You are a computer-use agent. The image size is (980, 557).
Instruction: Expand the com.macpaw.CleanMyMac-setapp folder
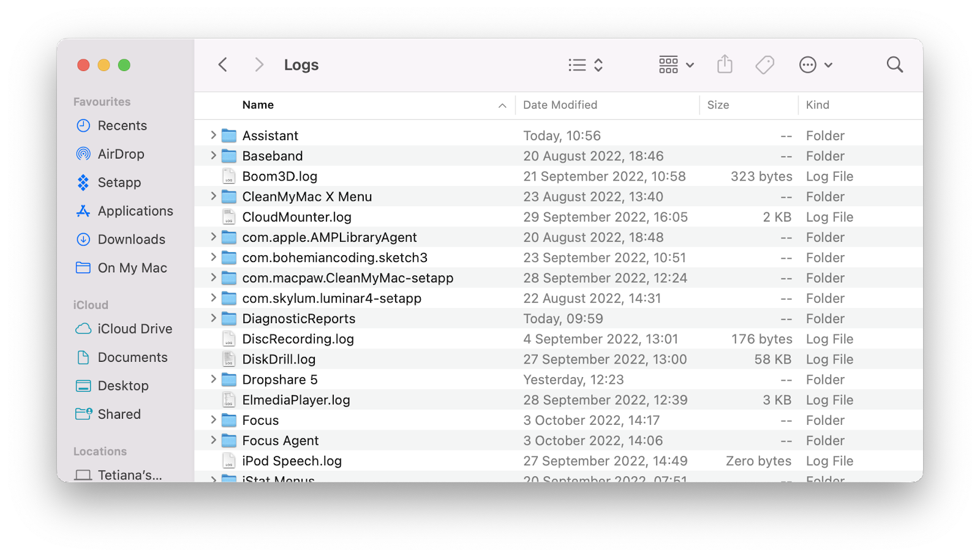click(x=213, y=277)
